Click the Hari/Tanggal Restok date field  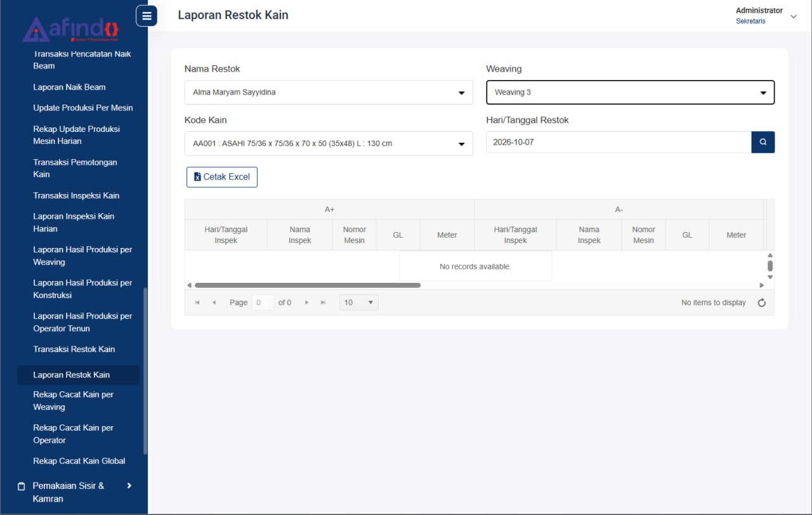(619, 142)
